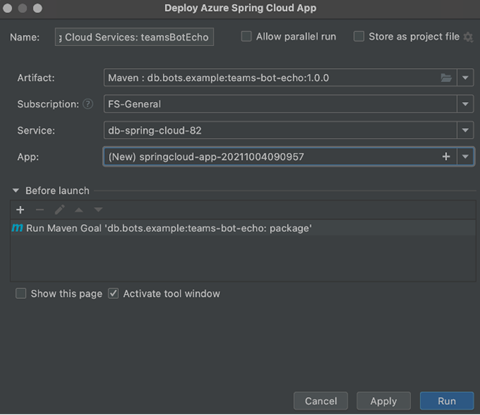This screenshot has width=480, height=415.
Task: Enable Allow parallel run checkbox
Action: [x=246, y=36]
